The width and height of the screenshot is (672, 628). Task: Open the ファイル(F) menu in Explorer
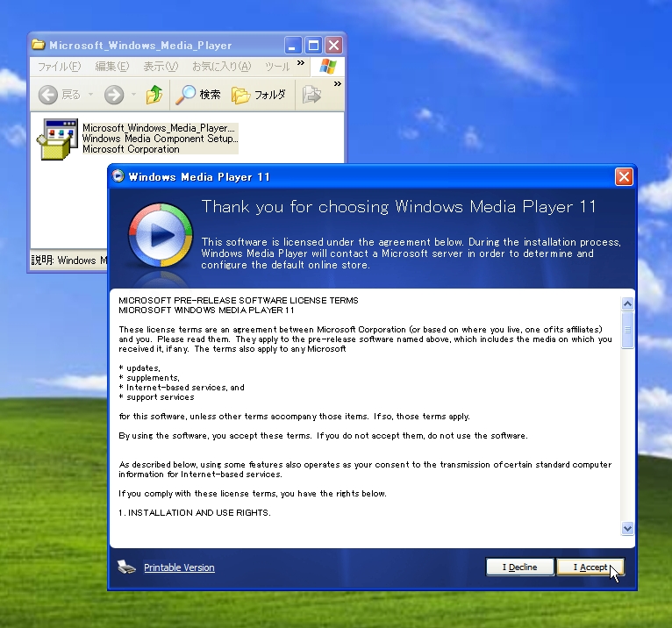pos(59,67)
